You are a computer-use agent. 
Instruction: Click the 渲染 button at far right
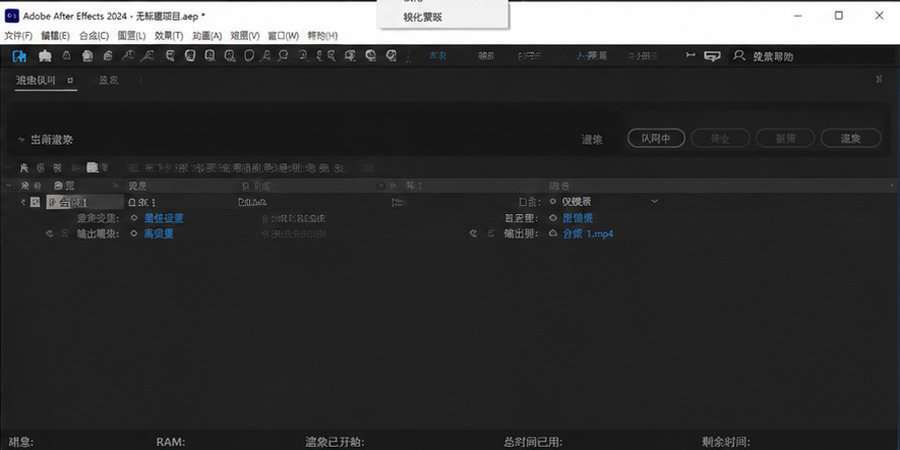851,138
